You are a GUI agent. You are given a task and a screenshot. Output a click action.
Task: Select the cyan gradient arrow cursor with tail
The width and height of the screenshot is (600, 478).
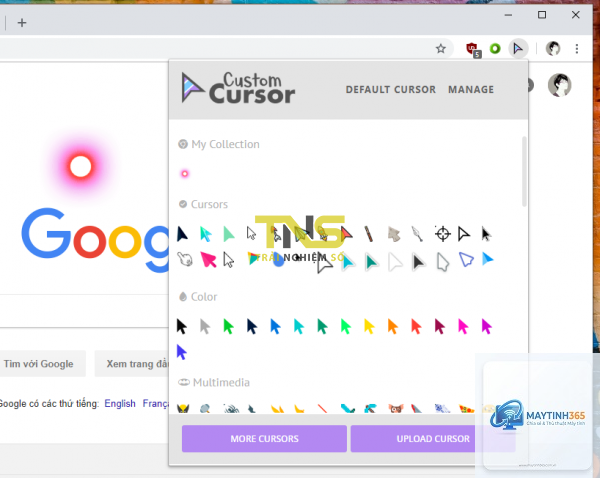click(x=206, y=233)
